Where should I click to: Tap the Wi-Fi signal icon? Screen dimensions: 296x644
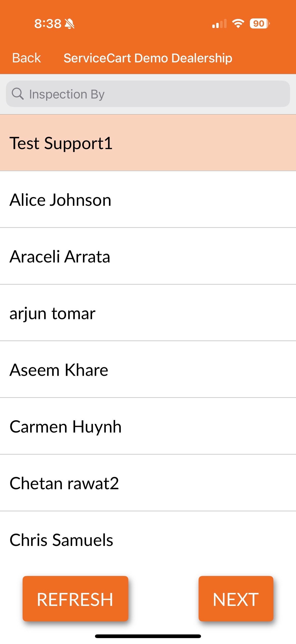click(238, 24)
